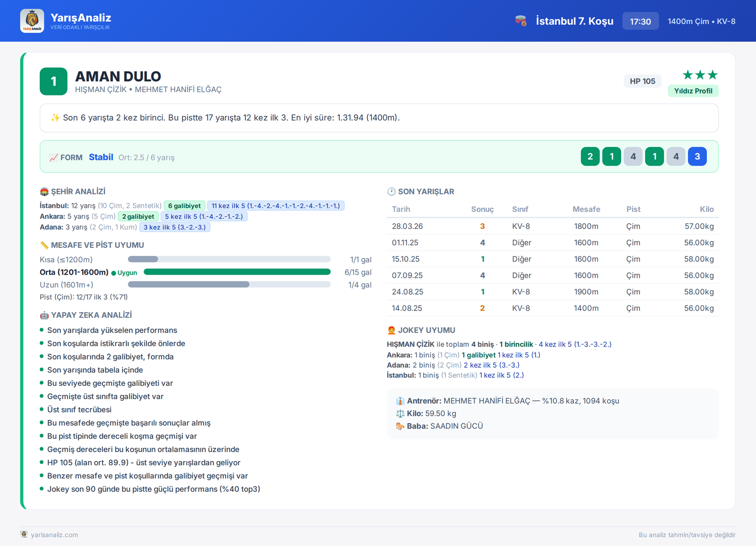756x546 pixels.
Task: Click the Orta (1201-1600m) green bar
Action: 237,272
